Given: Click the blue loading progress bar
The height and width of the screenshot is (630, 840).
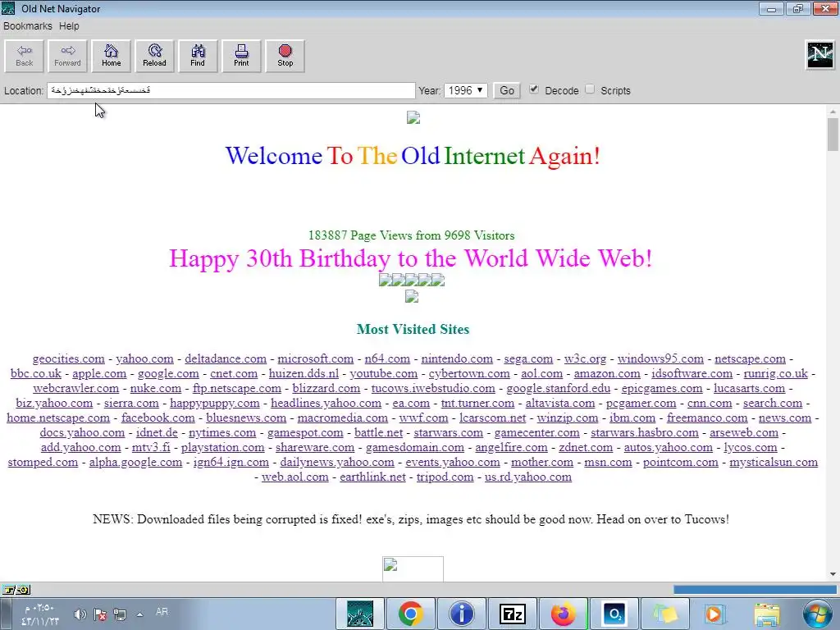Looking at the screenshot, I should click(756, 590).
